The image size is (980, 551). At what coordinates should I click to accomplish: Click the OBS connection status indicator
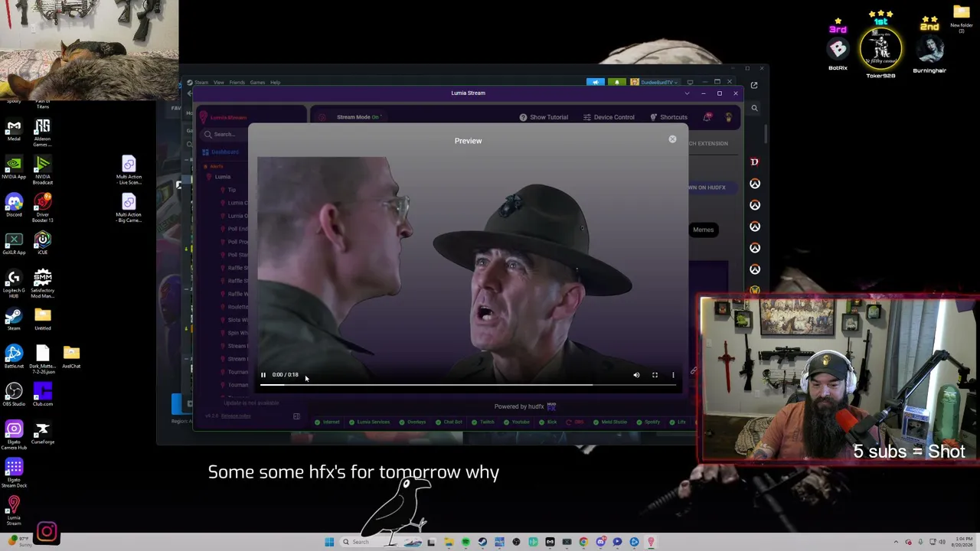click(574, 422)
